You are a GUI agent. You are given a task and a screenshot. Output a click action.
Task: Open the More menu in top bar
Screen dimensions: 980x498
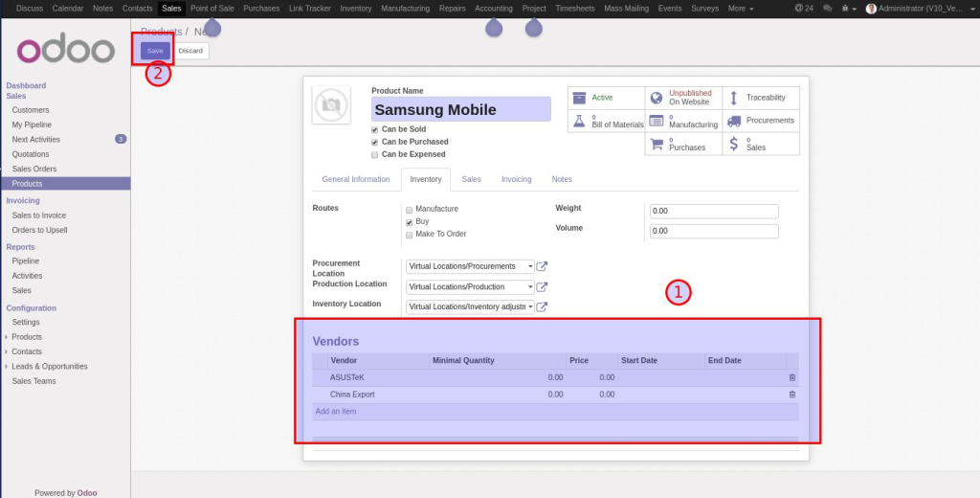[x=741, y=9]
